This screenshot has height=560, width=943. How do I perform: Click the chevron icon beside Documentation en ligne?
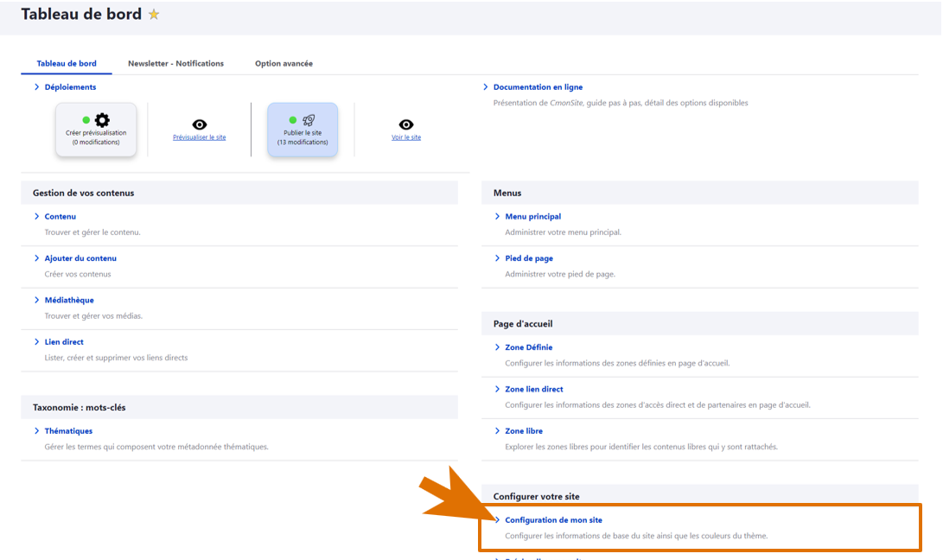point(486,87)
